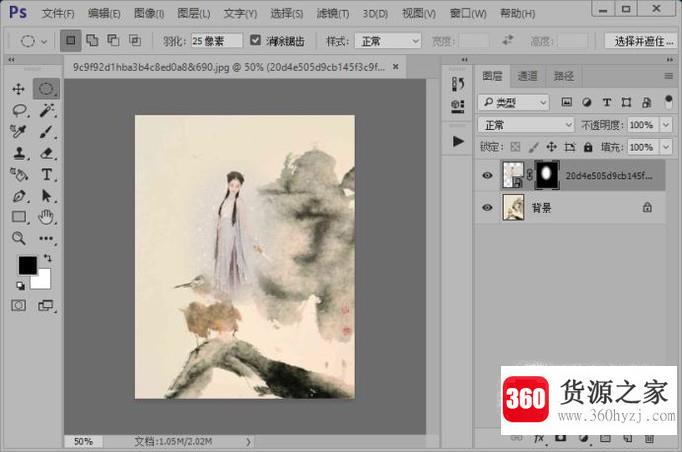This screenshot has height=452, width=682.
Task: Open the Properties panel icon
Action: 458,106
